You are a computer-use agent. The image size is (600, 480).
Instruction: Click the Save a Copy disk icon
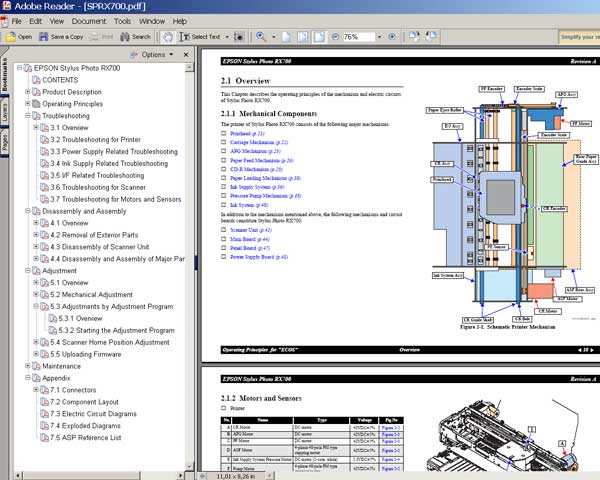44,37
